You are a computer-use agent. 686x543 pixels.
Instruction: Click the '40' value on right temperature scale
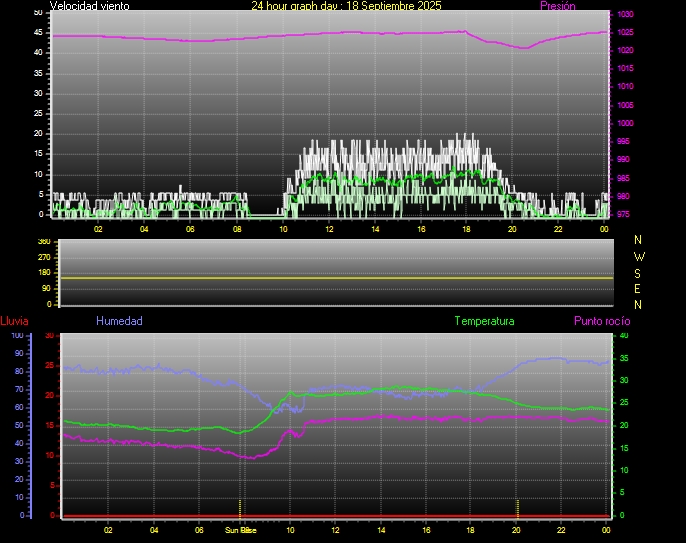click(x=624, y=335)
